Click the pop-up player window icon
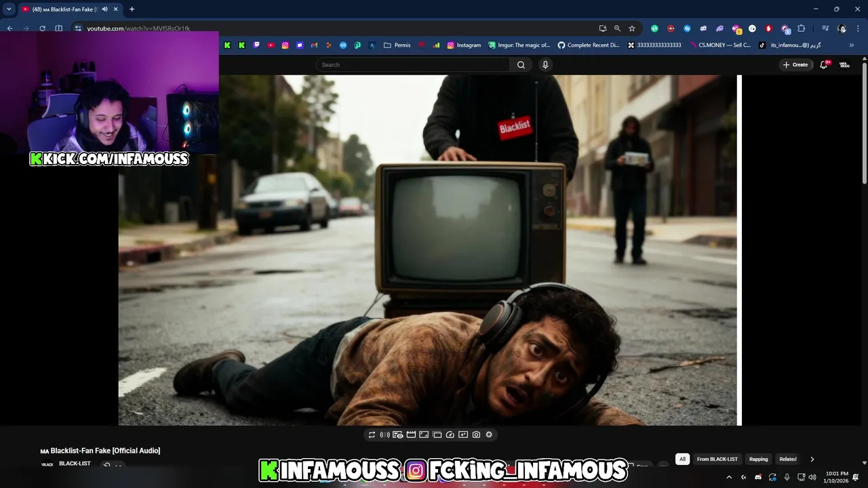The width and height of the screenshot is (868, 488). point(437,434)
